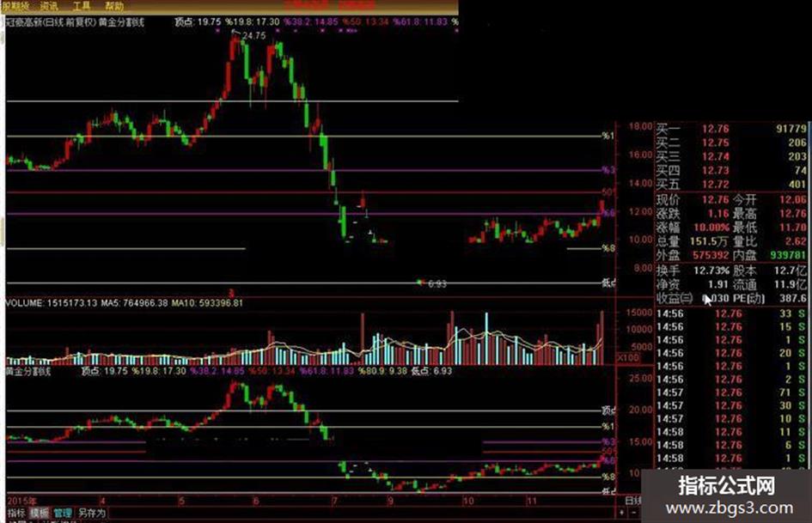Click the MA10: 593396.81 readout
812x523 pixels.
(207, 303)
